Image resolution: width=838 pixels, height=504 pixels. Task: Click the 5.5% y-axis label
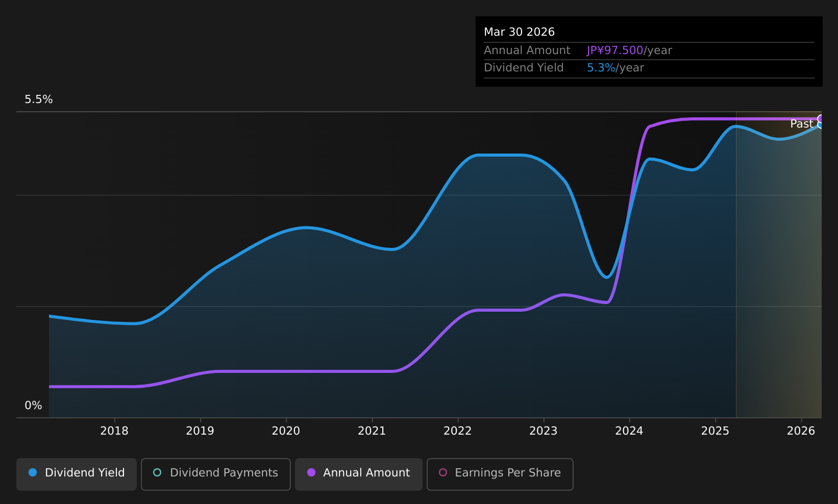pos(38,99)
